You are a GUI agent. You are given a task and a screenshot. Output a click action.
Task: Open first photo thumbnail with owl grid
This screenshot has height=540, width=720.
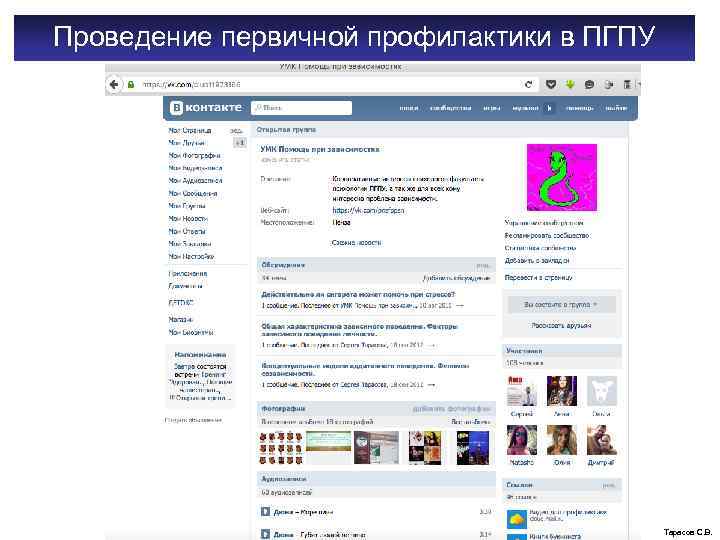click(281, 448)
